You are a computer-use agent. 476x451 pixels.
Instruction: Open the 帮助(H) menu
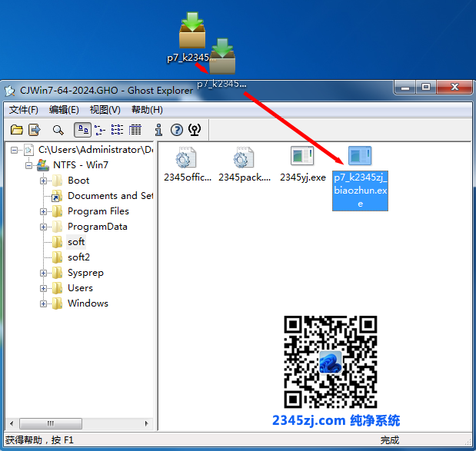tap(147, 110)
